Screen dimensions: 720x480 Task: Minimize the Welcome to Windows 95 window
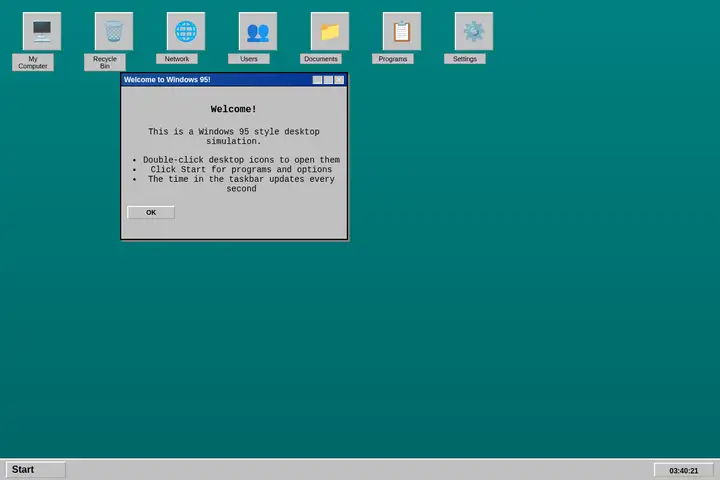tap(317, 80)
